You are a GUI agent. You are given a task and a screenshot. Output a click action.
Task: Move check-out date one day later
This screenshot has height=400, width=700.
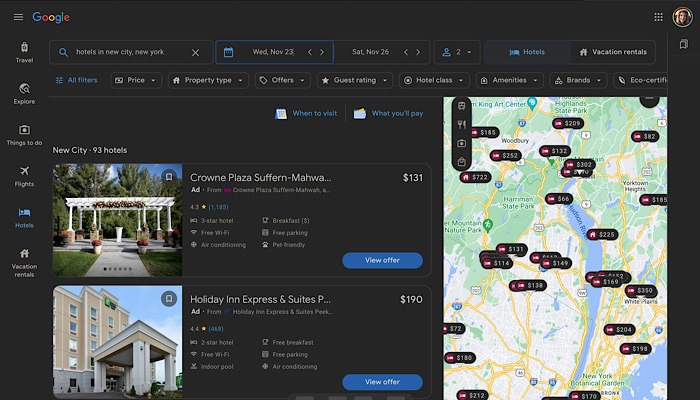[x=418, y=52]
